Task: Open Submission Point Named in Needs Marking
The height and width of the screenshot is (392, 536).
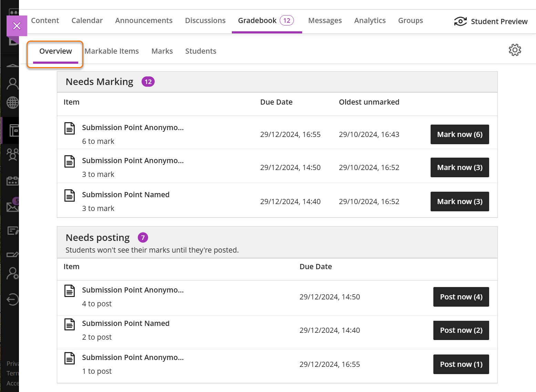Action: tap(125, 195)
